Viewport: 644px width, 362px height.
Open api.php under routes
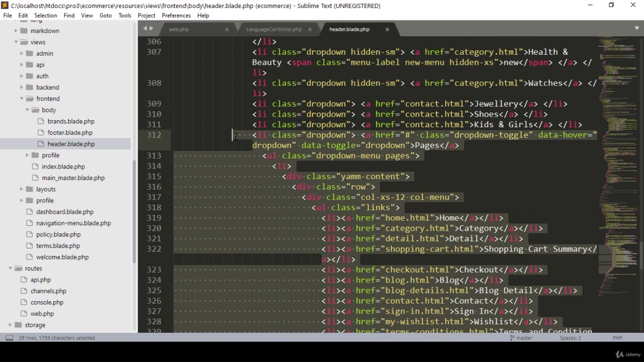[41, 280]
